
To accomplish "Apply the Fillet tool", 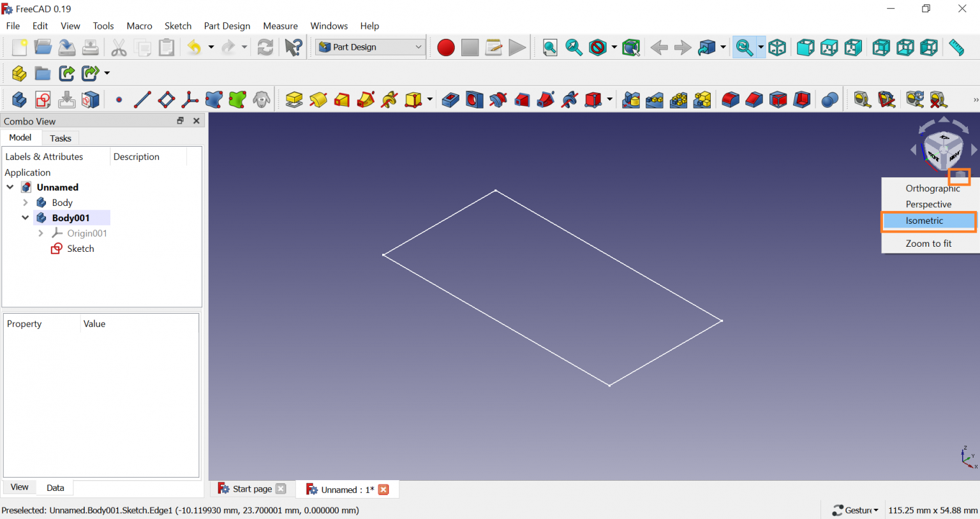I will click(731, 100).
